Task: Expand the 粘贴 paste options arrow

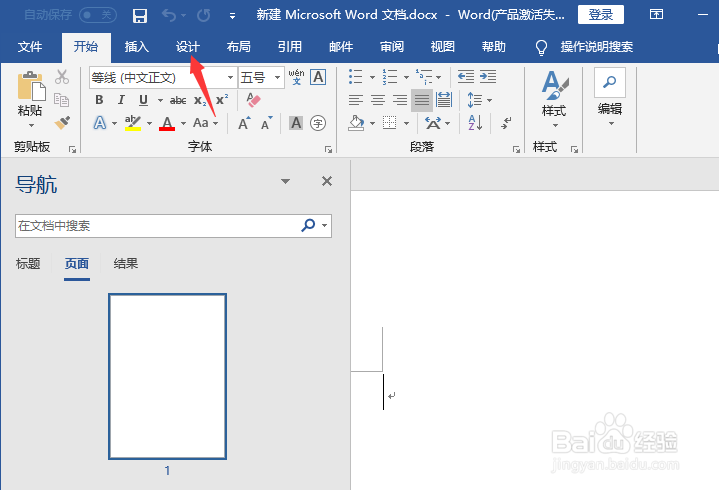Action: tap(31, 125)
